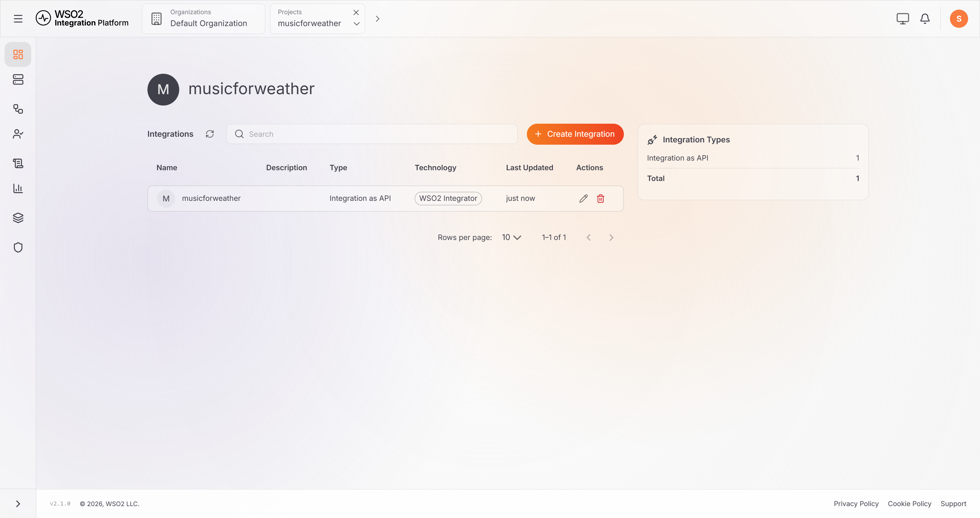Open the Privacy Policy link
Screen dimensions: 980x518
(856, 504)
